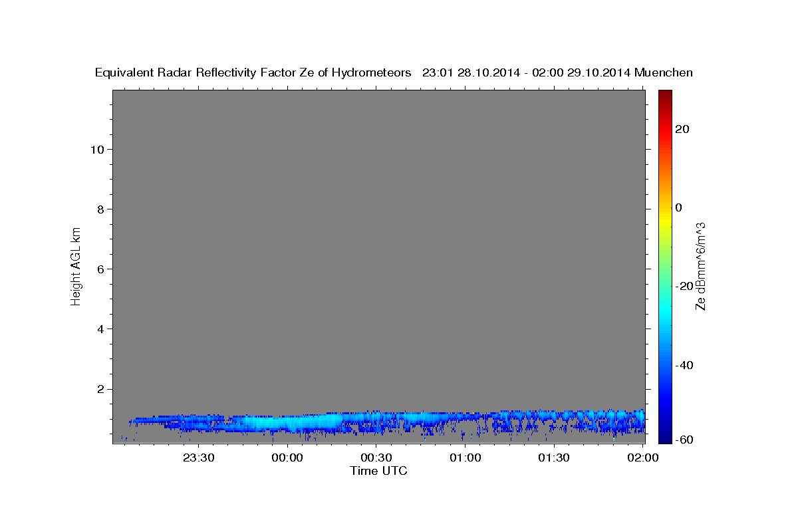Click the '23:30' time tick label
798x532 pixels.
(x=199, y=458)
